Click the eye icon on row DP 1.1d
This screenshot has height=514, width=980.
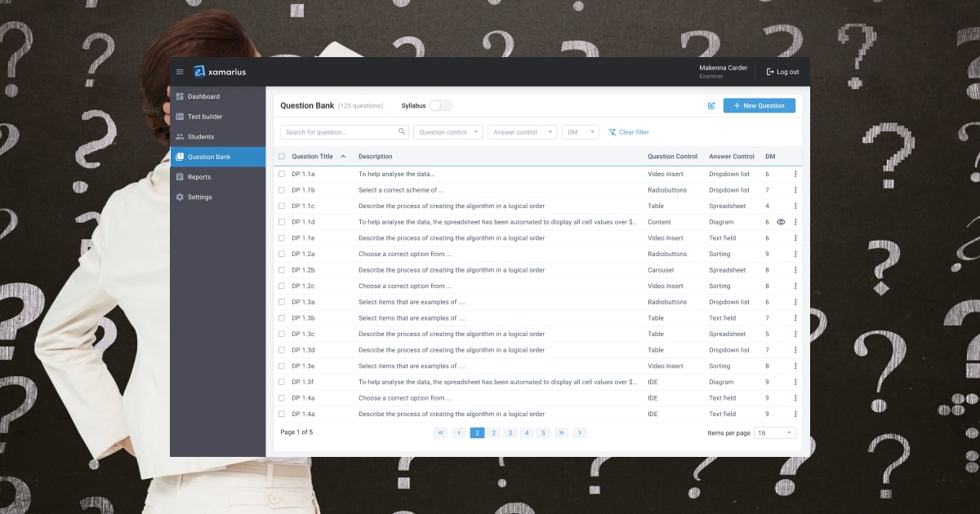click(x=782, y=222)
